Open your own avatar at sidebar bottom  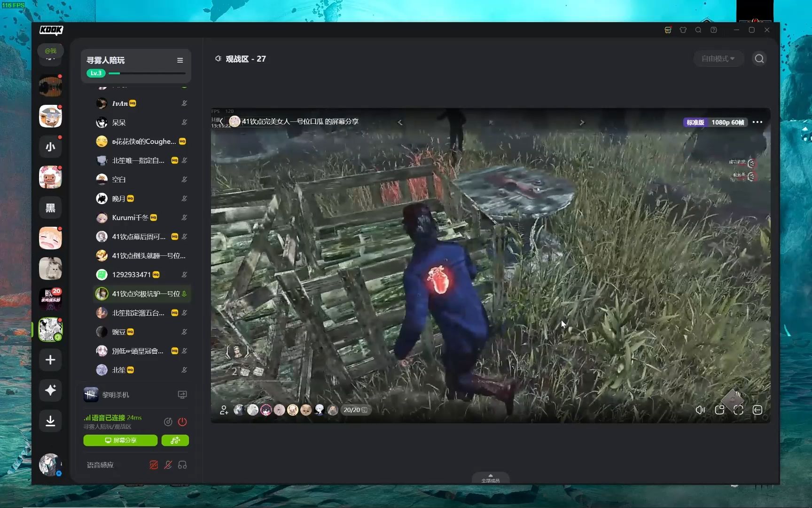point(50,465)
